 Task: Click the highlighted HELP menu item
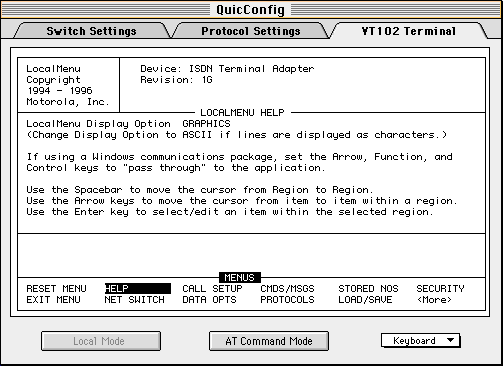(x=138, y=289)
